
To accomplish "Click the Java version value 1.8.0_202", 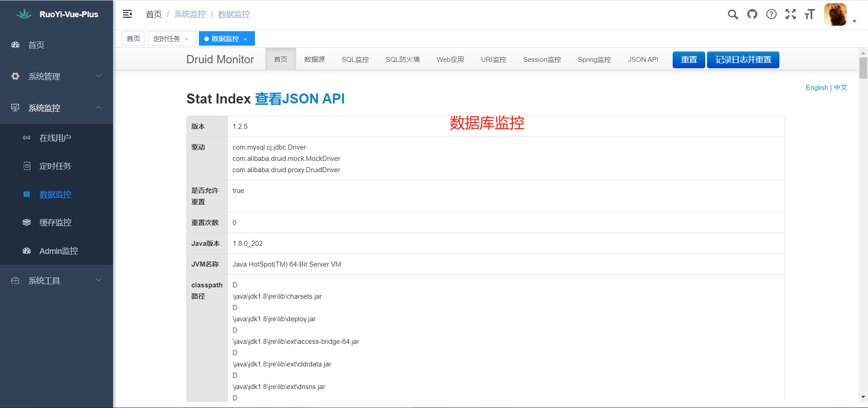I will coord(247,244).
